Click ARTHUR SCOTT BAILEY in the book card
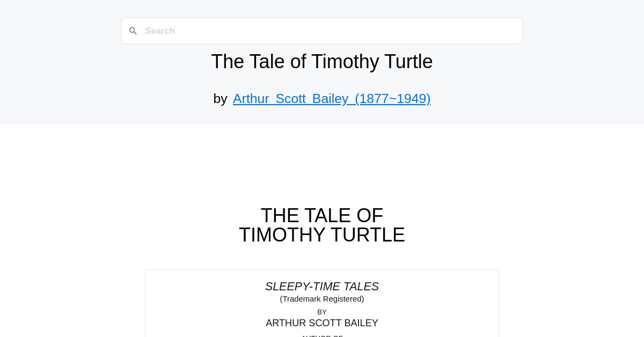The height and width of the screenshot is (337, 644). point(322,323)
